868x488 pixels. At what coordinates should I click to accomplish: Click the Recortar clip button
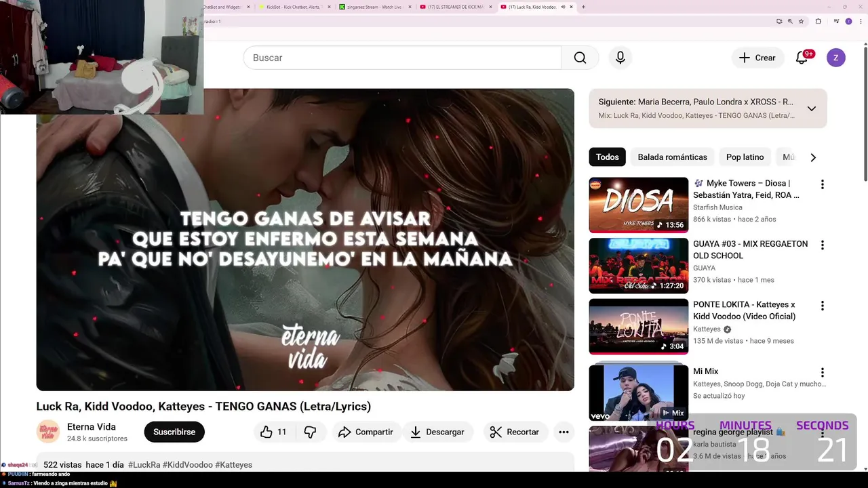tap(515, 432)
